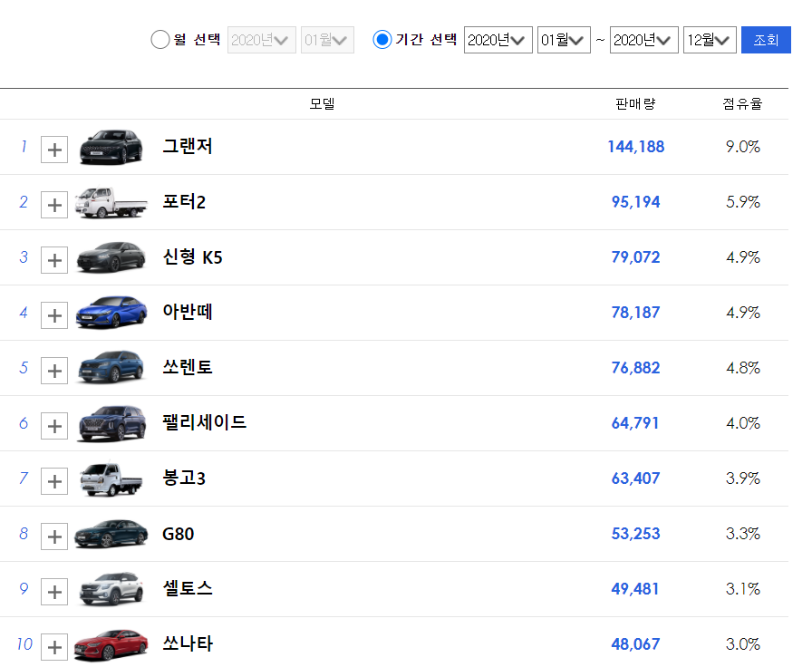Open the 쏘렌토 model name
The width and height of the screenshot is (812, 667).
(188, 367)
